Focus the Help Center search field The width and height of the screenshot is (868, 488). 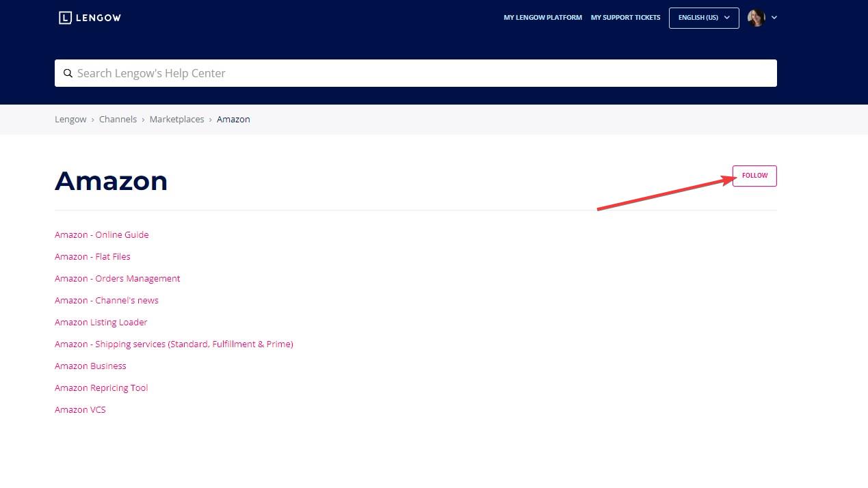click(416, 73)
